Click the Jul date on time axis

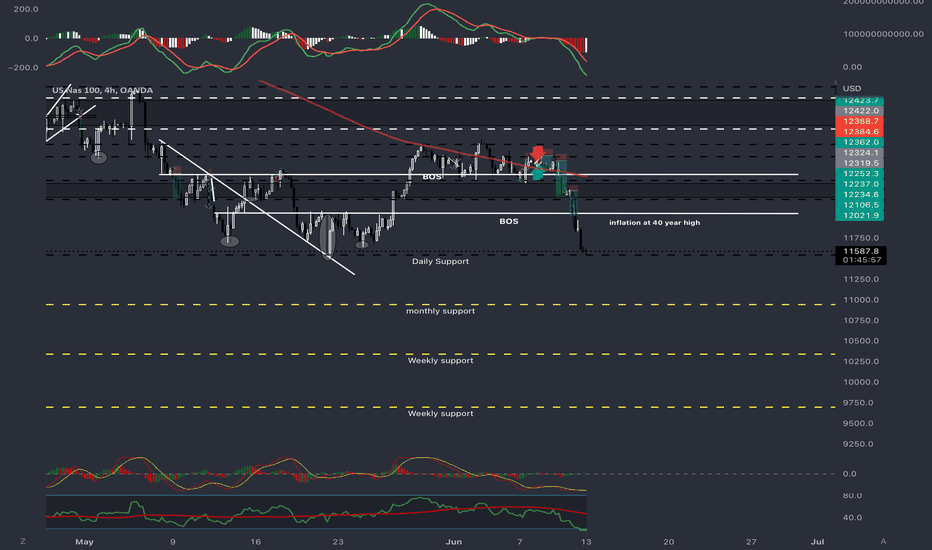pos(818,542)
